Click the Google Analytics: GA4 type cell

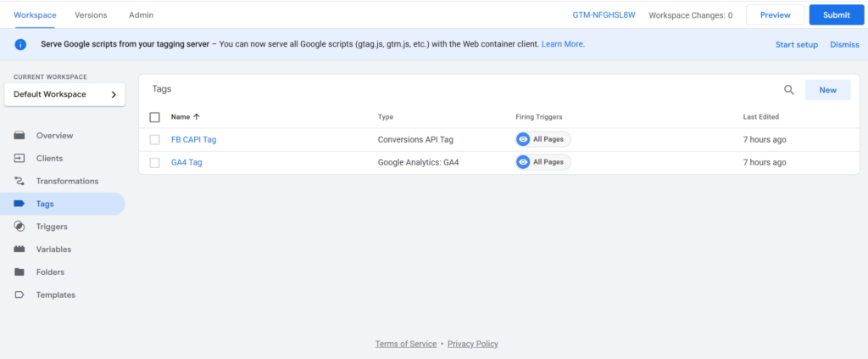click(419, 162)
